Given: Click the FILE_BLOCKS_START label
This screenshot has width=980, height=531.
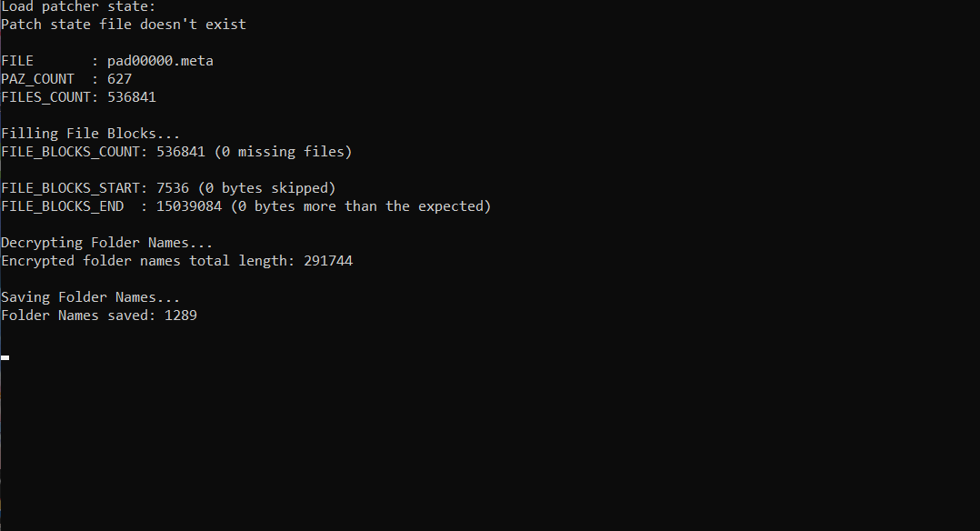Looking at the screenshot, I should (x=70, y=188).
